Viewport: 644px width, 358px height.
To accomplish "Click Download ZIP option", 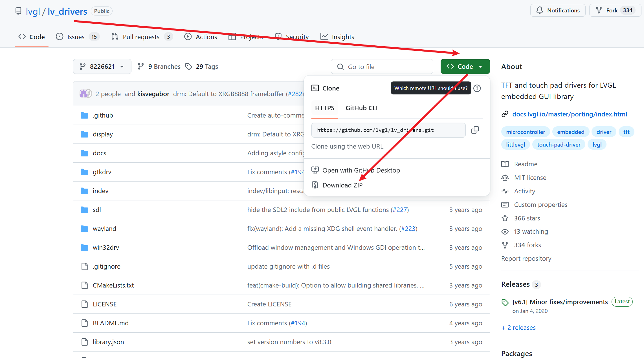I will click(342, 185).
